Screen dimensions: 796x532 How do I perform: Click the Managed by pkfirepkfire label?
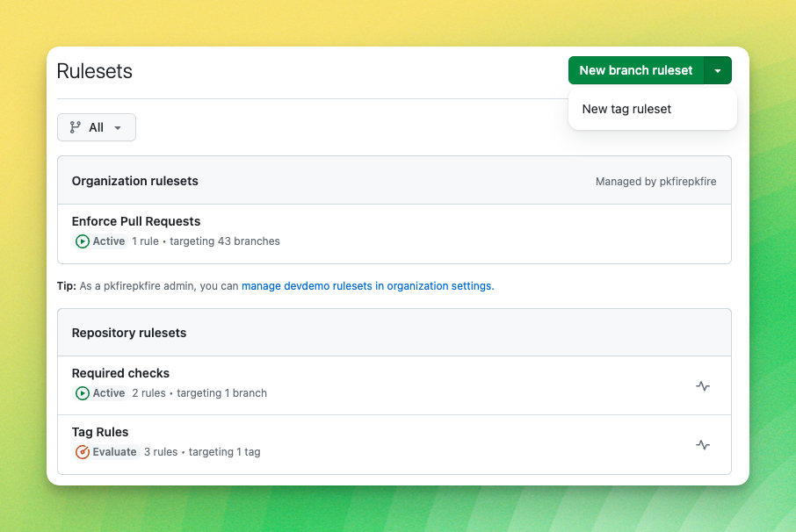tap(655, 181)
